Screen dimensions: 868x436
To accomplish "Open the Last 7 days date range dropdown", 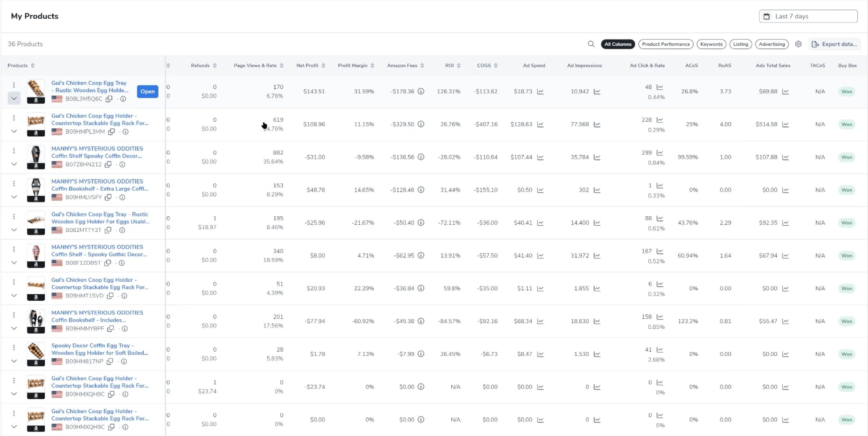I will tap(808, 16).
